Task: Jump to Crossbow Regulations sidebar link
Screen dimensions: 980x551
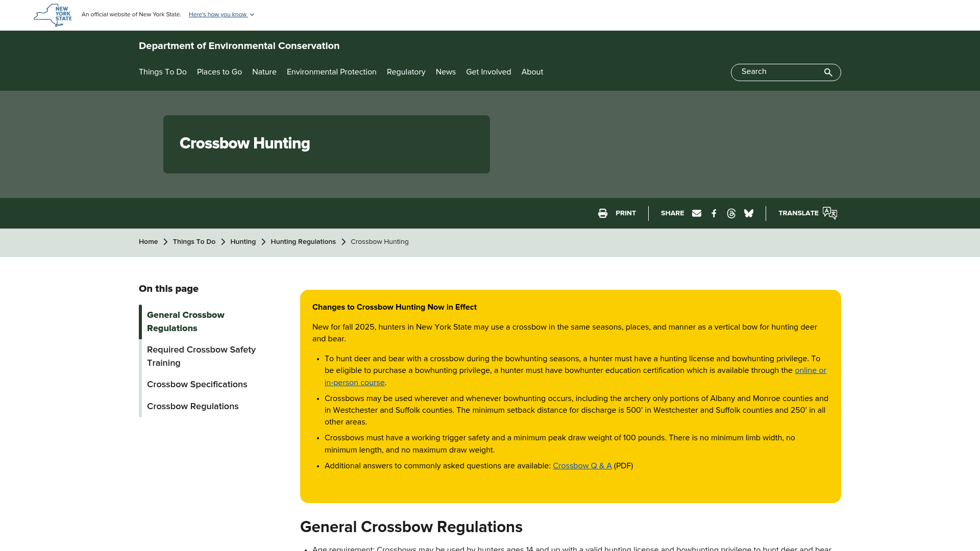Action: click(x=193, y=407)
